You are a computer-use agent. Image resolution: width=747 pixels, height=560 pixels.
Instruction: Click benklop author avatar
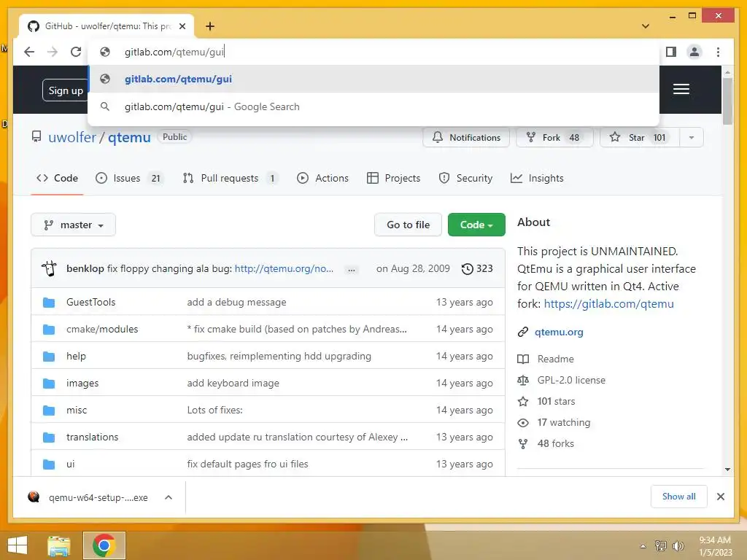(x=49, y=268)
